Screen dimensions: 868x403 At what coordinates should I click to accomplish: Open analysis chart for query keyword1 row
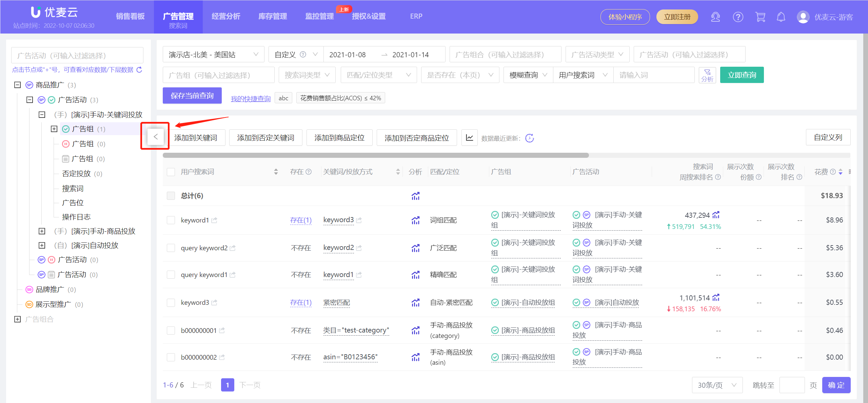415,275
